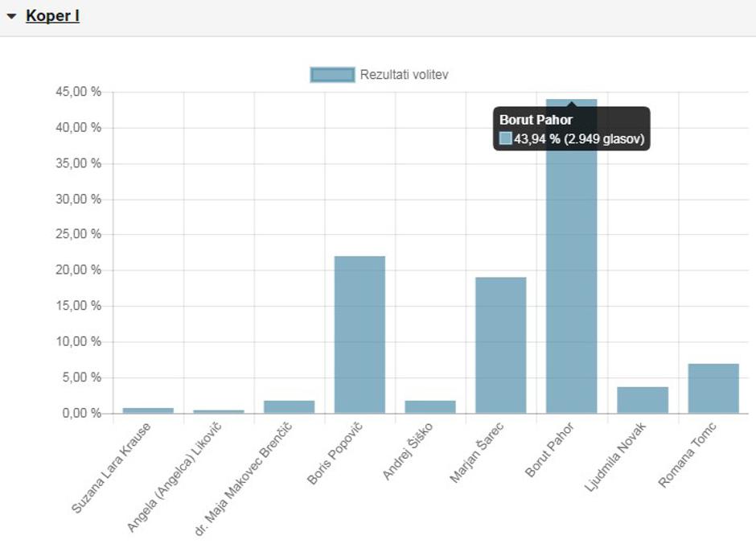Click the 43,94 % vote count tooltip text
This screenshot has height=544, width=756.
point(579,138)
